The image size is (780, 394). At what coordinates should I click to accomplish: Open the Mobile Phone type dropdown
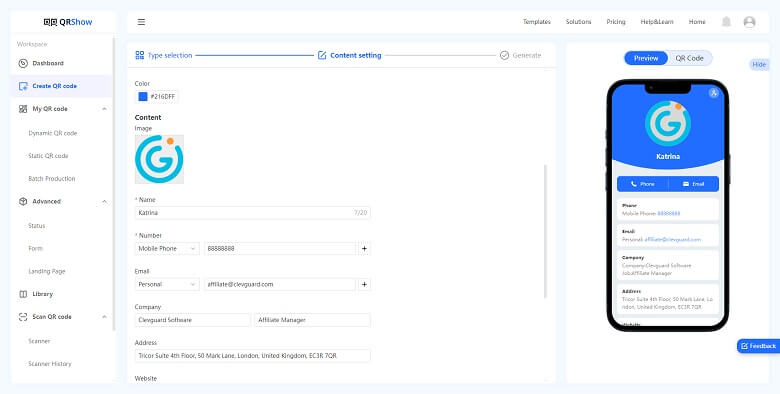tap(167, 248)
